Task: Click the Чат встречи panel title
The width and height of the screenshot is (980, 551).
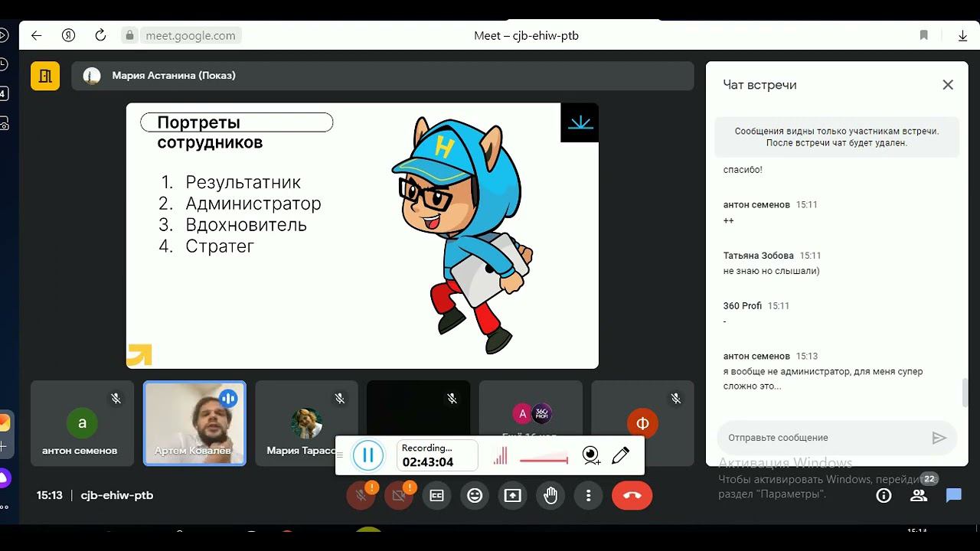Action: [x=759, y=85]
